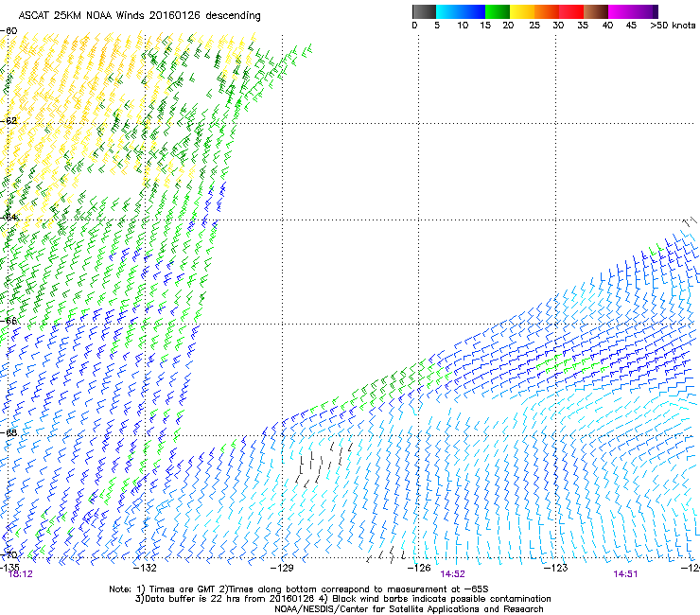Click the gray 0-5 knots legend segment
700x615 pixels.
(424, 11)
